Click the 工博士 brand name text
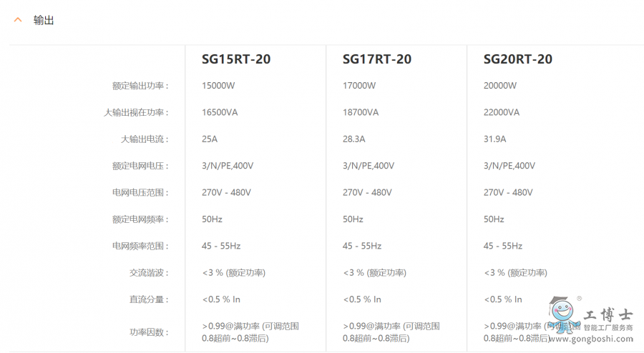 [x=608, y=315]
